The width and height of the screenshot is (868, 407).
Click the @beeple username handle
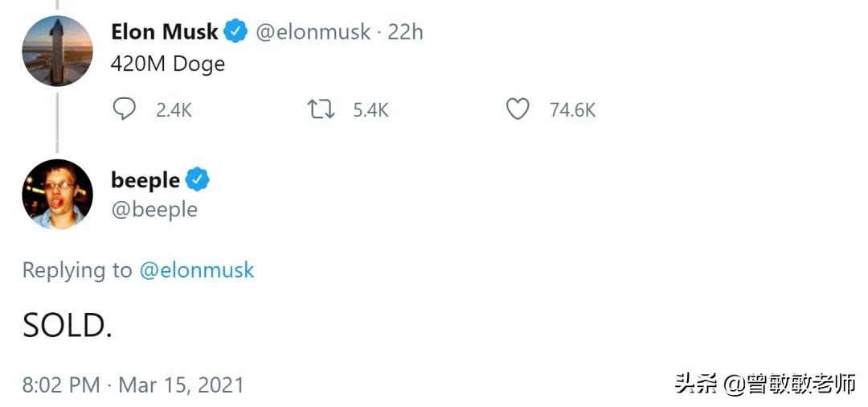pos(154,209)
